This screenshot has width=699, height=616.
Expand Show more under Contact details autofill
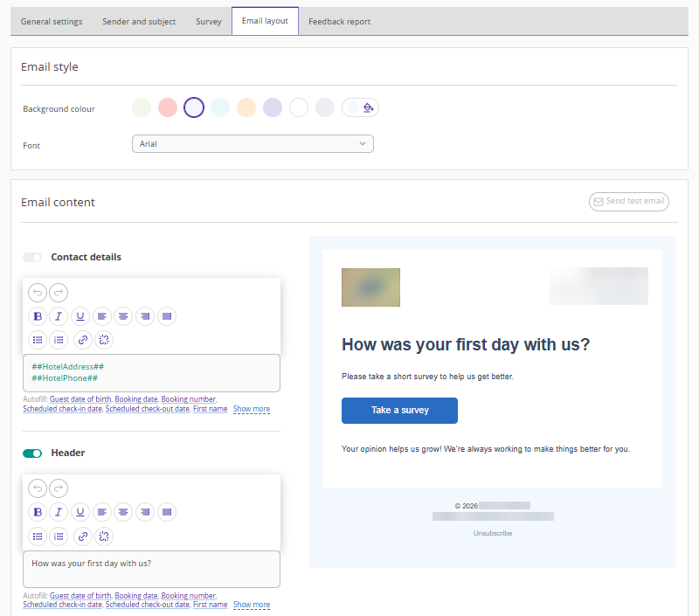click(x=252, y=409)
